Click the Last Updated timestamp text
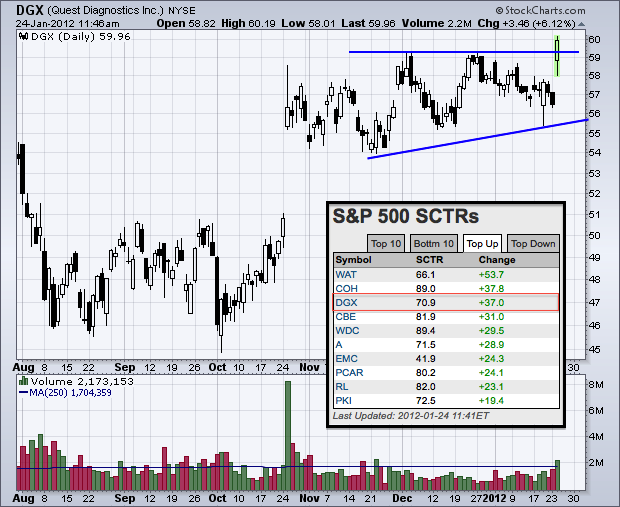This screenshot has height=507, width=620. coord(410,416)
